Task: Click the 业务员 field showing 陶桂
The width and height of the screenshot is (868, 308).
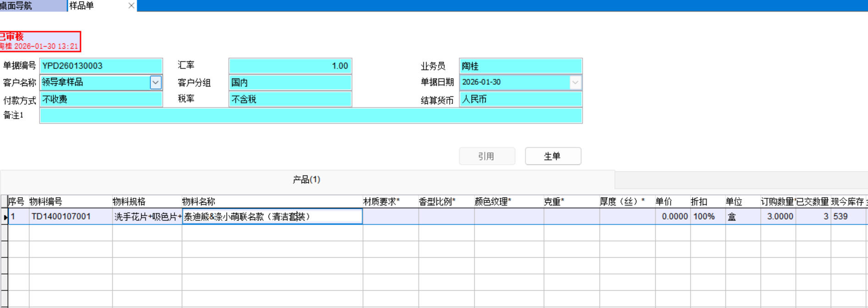Action: (x=520, y=66)
